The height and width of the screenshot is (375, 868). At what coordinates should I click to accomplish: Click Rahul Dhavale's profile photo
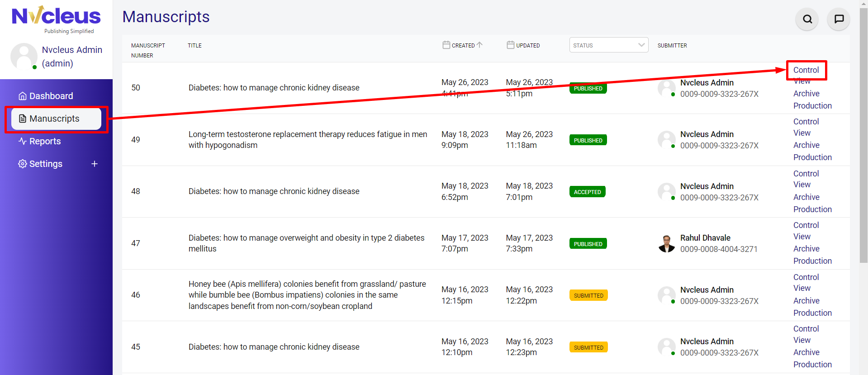coord(666,243)
